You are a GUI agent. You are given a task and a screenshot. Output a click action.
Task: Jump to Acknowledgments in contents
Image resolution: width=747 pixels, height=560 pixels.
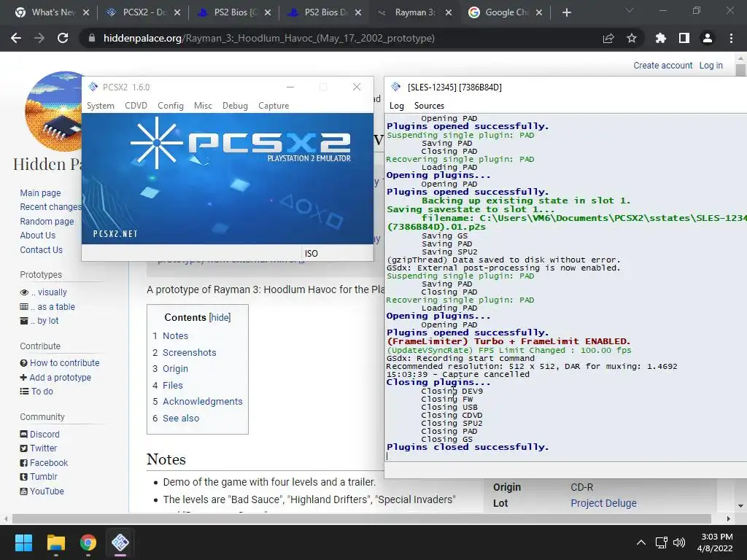click(x=203, y=402)
